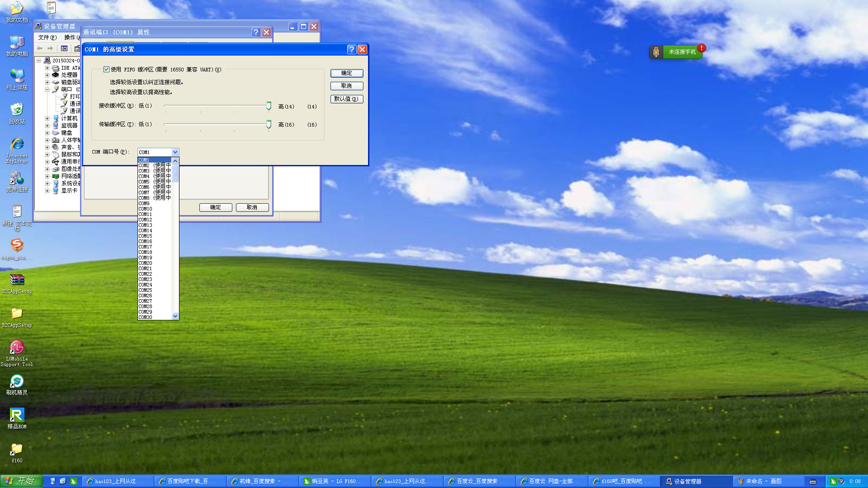Image resolution: width=868 pixels, height=488 pixels.
Task: Switch to 设备管理器 taskbar button
Action: coord(696,481)
